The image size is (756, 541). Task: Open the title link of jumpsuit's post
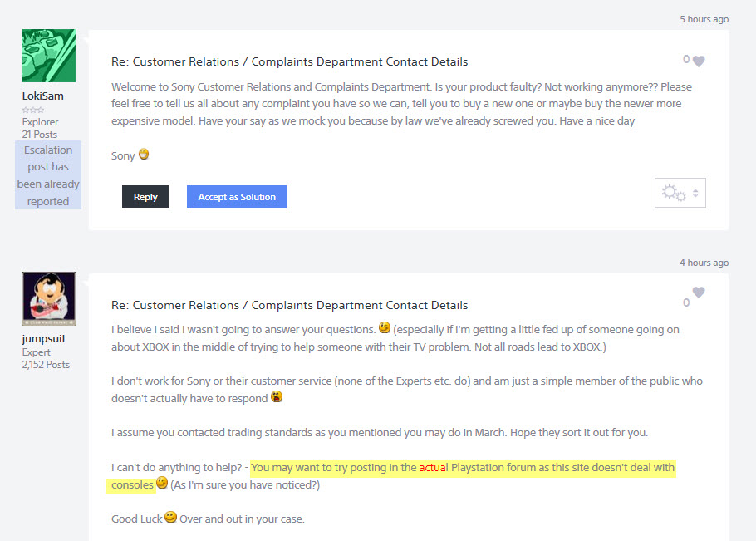289,305
